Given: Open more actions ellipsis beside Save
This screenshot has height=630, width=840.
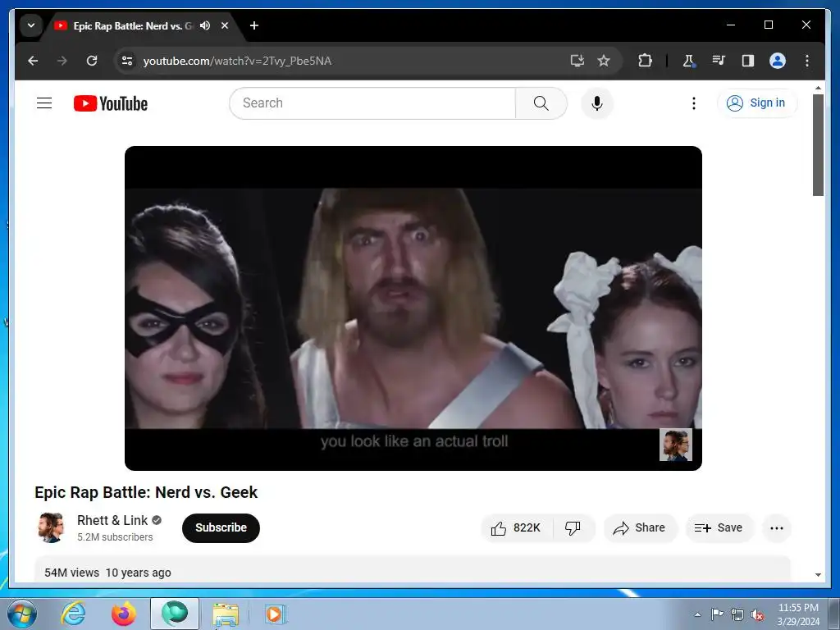Looking at the screenshot, I should [776, 528].
